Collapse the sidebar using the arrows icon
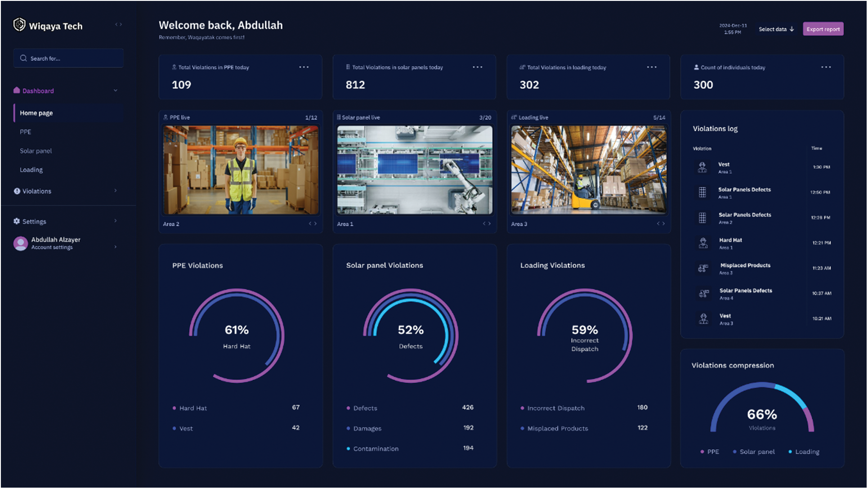 118,25
